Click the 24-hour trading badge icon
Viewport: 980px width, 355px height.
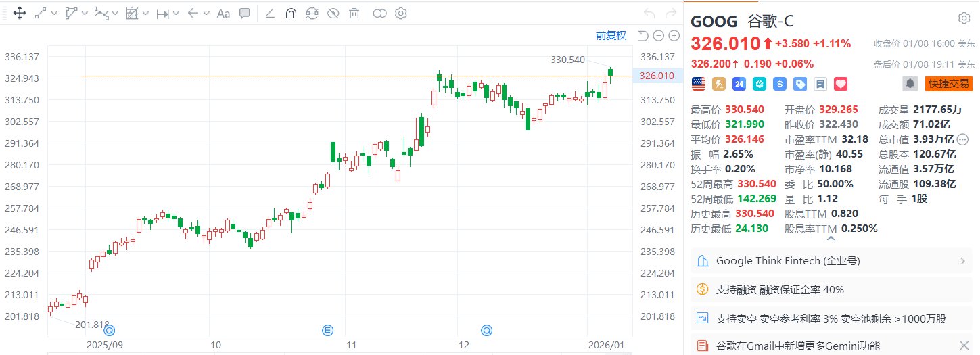point(739,84)
